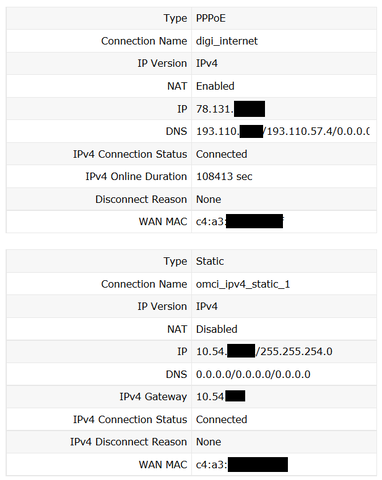Click the 10.54 IP with 255.255.254.0 mask
Viewport: 382px width, 480px height.
[264, 351]
